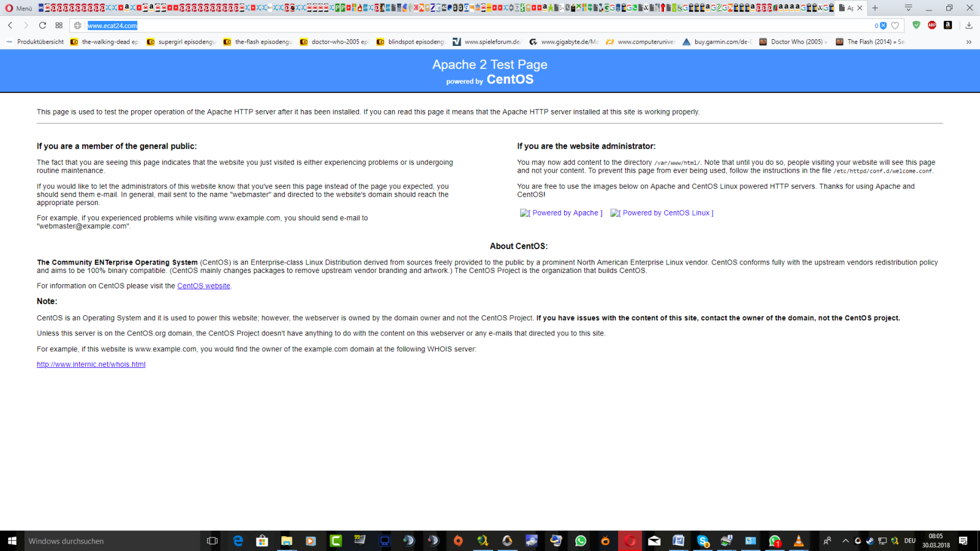This screenshot has height=551, width=980.
Task: Open the Windows Start menu
Action: [x=12, y=541]
